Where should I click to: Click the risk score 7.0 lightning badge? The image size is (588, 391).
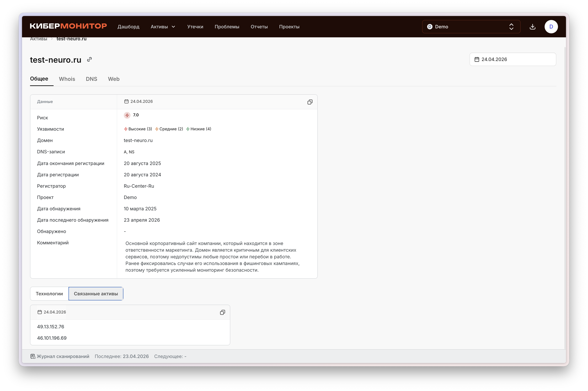(x=127, y=115)
